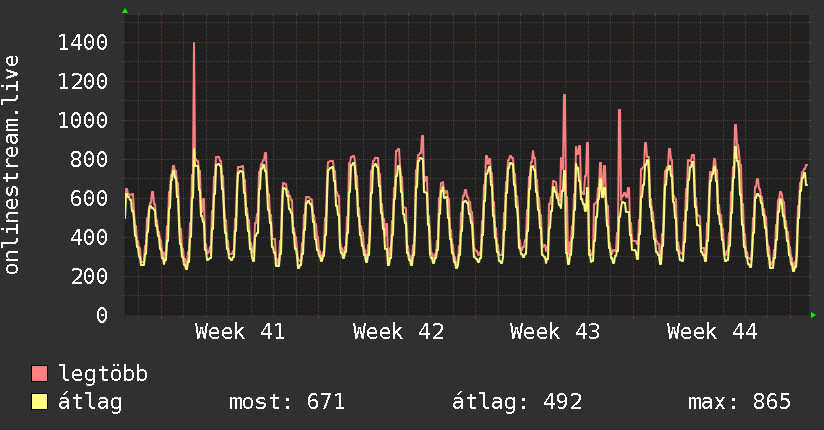Click the 1400 y-axis value
Viewport: 824px width, 430px height.
tap(83, 43)
